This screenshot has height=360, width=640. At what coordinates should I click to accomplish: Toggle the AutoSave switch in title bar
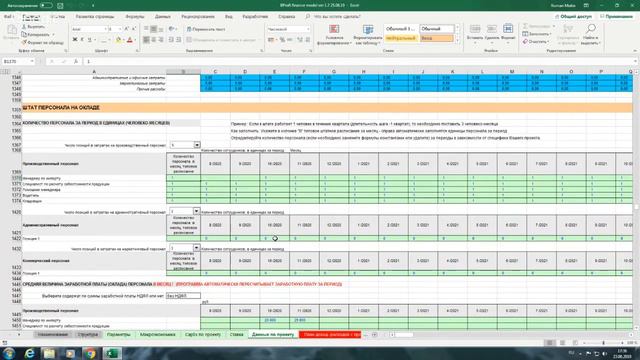click(46, 5)
